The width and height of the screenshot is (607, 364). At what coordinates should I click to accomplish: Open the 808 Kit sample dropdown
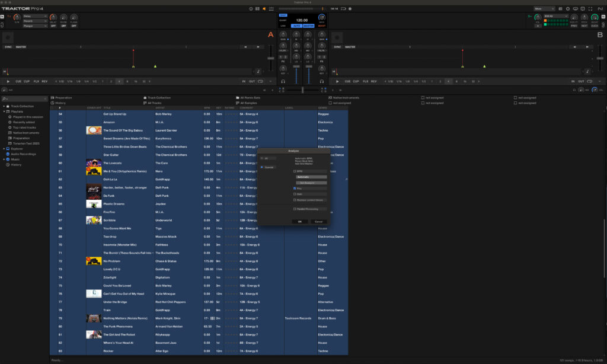tap(556, 16)
